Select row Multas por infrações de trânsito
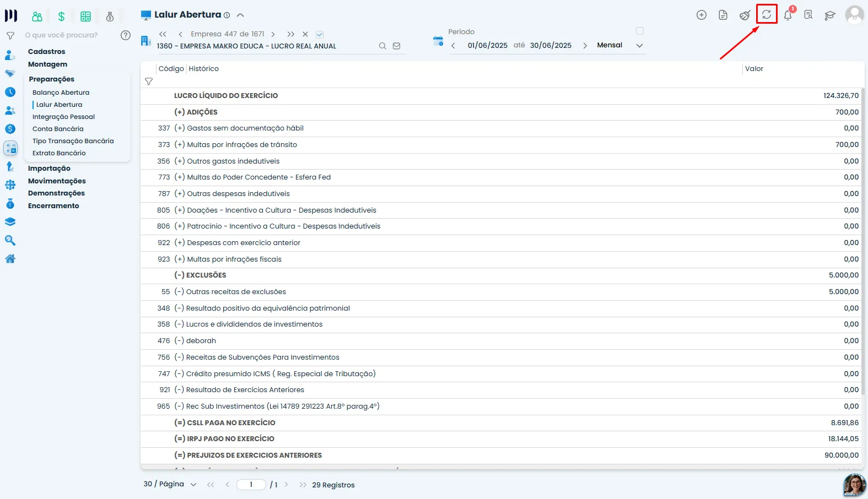868x499 pixels. tap(502, 145)
